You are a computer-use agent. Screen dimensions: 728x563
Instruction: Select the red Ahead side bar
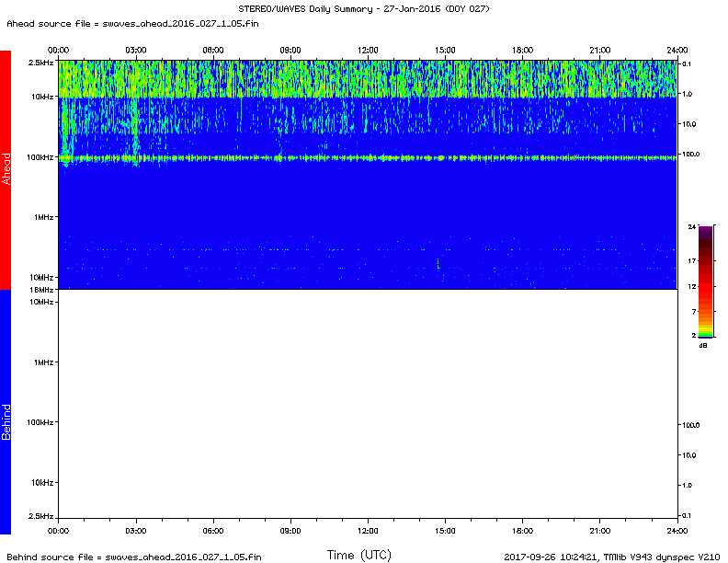(x=6, y=170)
